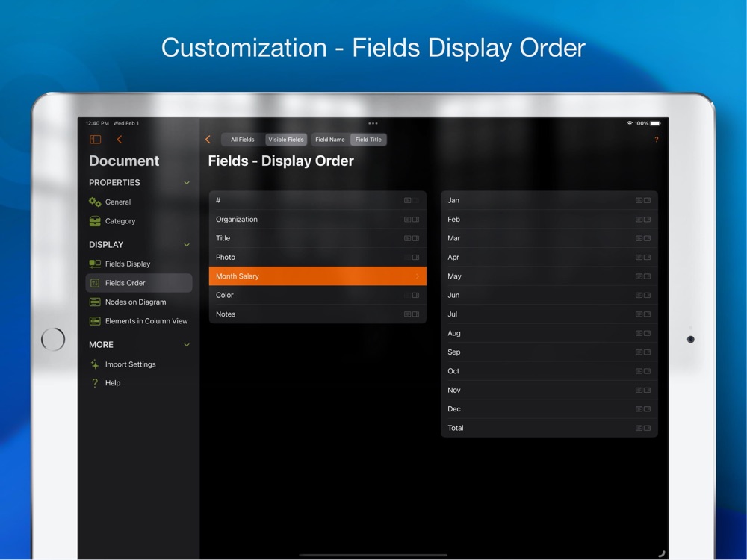Select Fields Order in the sidebar
Viewport: 747px width, 560px height.
pos(139,283)
